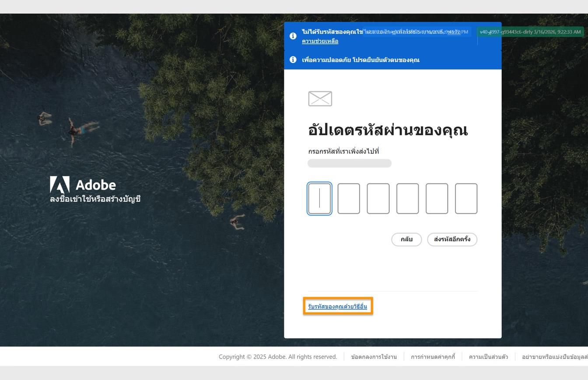This screenshot has height=380, width=588.
Task: Open the การกำหนดค่าคุกกี้ cookie settings link
Action: [x=433, y=356]
